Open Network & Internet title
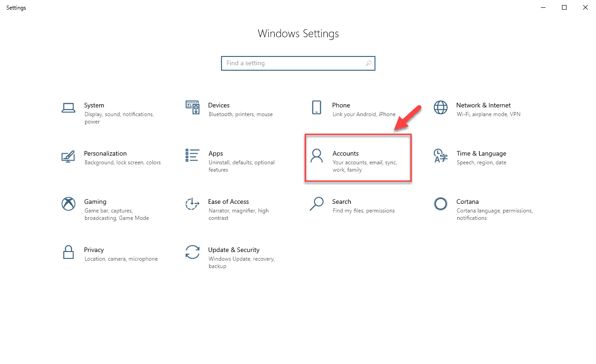The width and height of the screenshot is (596, 364). tap(483, 106)
